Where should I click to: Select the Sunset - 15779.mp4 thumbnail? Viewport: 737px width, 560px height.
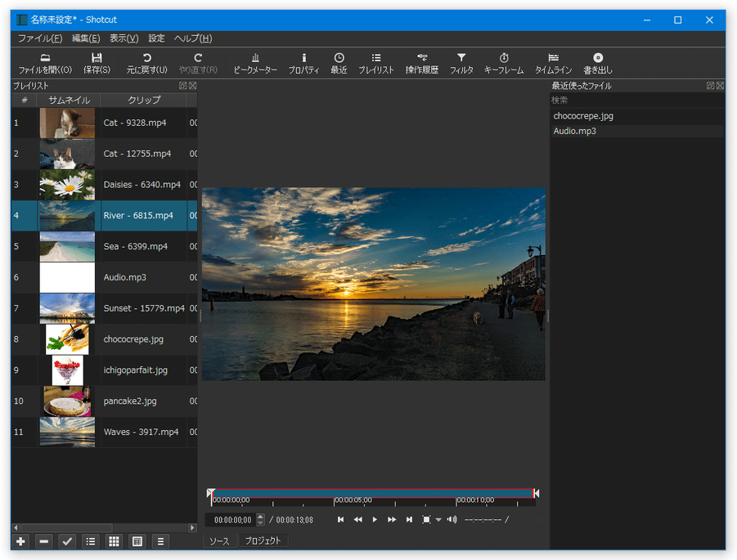(67, 309)
